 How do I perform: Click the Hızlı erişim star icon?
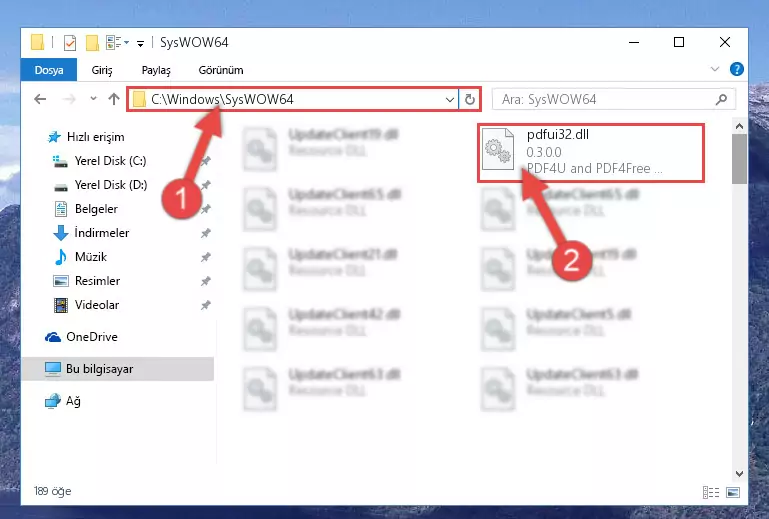coord(54,137)
